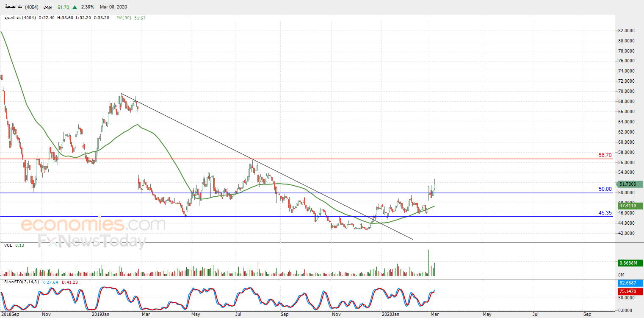Viewport: 644px width, 318px height.
Task: Click the "2.38%" change value
Action: point(88,7)
